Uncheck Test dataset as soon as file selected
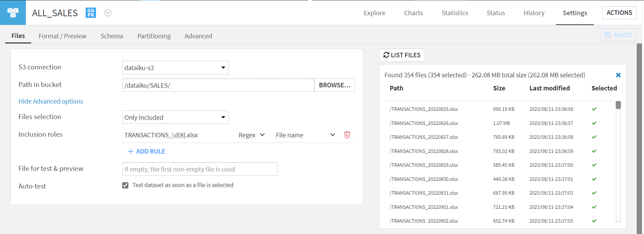Viewport: 644px width, 234px height. [x=125, y=185]
